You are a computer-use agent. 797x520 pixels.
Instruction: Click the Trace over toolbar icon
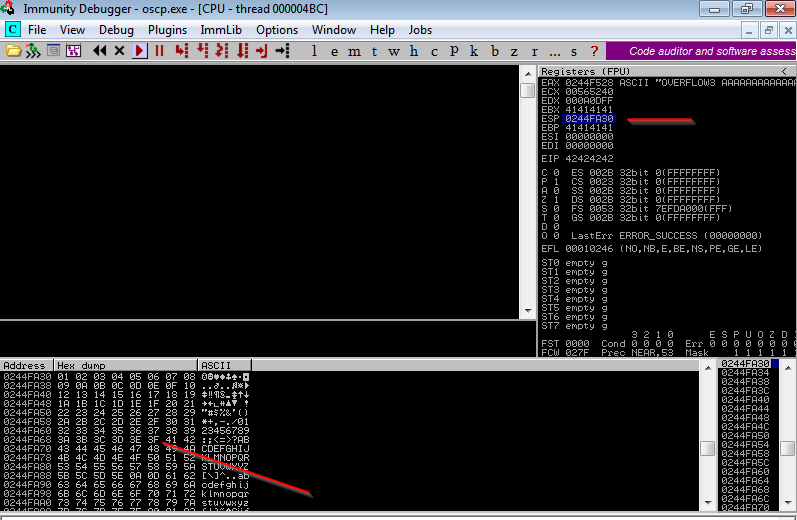(x=242, y=51)
